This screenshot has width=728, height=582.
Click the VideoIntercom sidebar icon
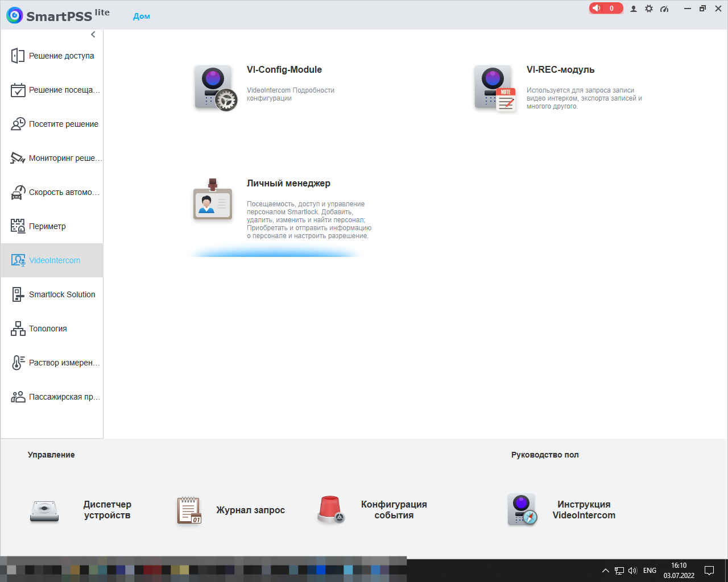tap(18, 260)
